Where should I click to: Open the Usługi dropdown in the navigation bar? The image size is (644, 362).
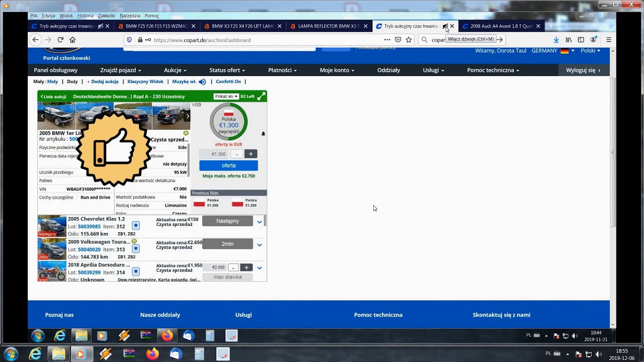434,70
